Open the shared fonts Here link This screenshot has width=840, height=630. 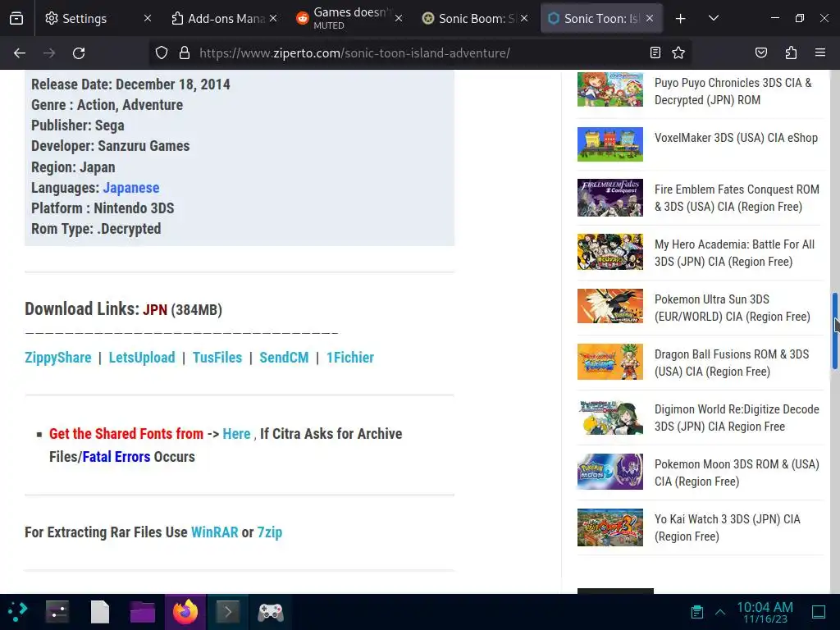(x=236, y=433)
